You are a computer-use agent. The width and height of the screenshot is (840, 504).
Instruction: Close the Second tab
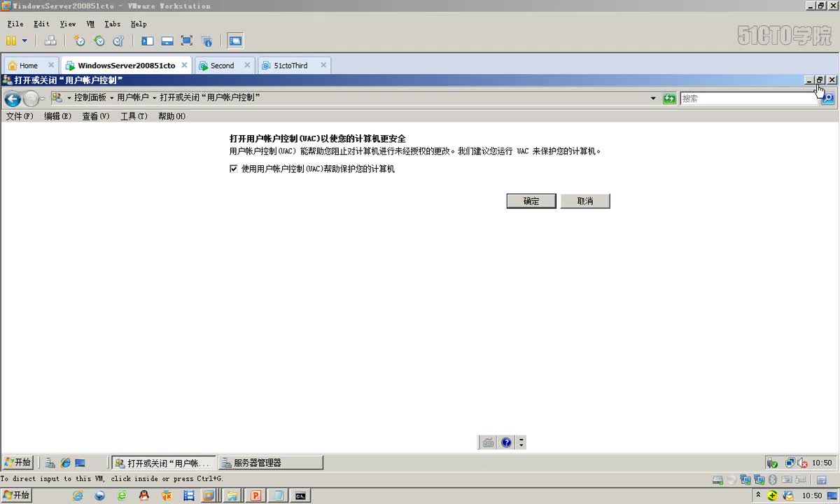tap(246, 65)
